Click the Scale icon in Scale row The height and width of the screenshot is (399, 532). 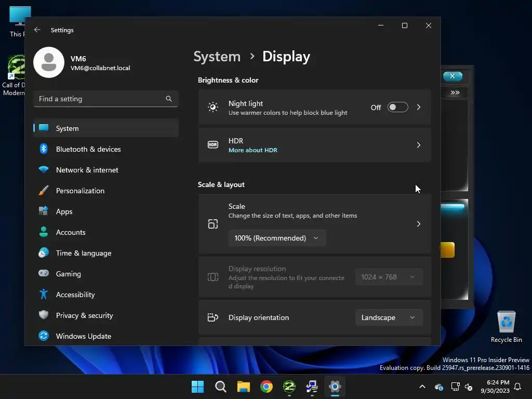tap(212, 224)
